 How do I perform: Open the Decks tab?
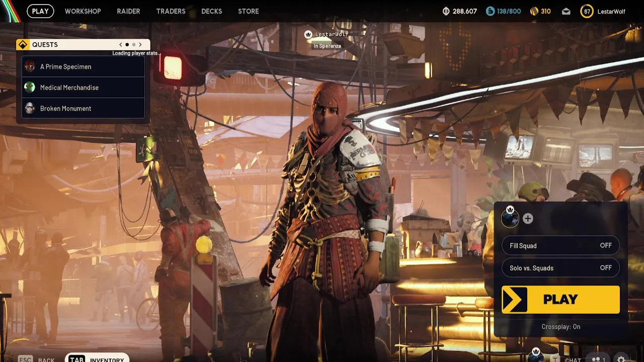(x=211, y=11)
